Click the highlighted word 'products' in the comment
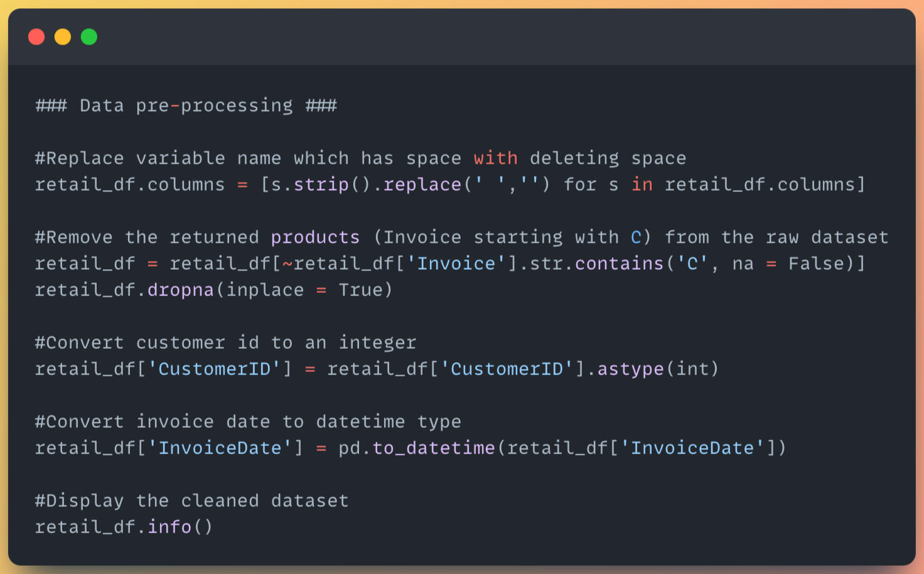 pyautogui.click(x=315, y=237)
